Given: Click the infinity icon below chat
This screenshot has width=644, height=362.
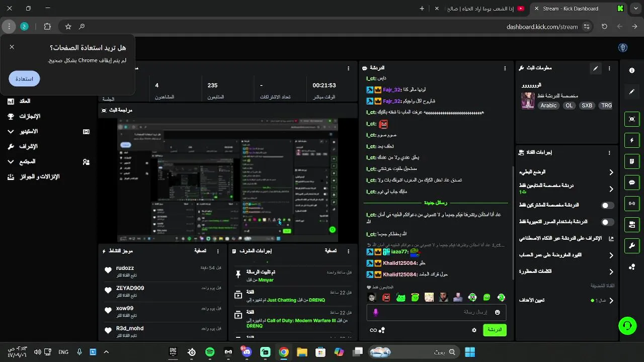Looking at the screenshot, I should (x=373, y=330).
